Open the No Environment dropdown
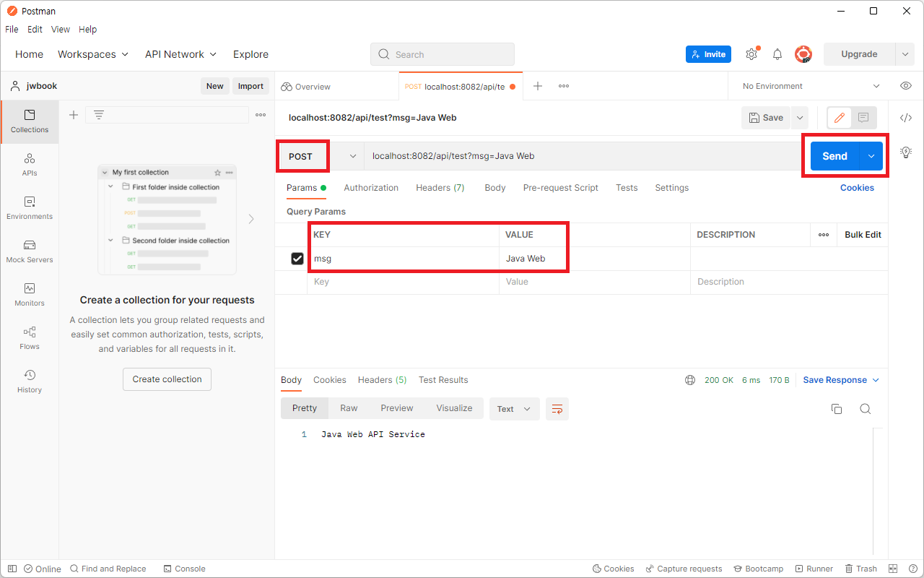The image size is (924, 578). (x=811, y=86)
